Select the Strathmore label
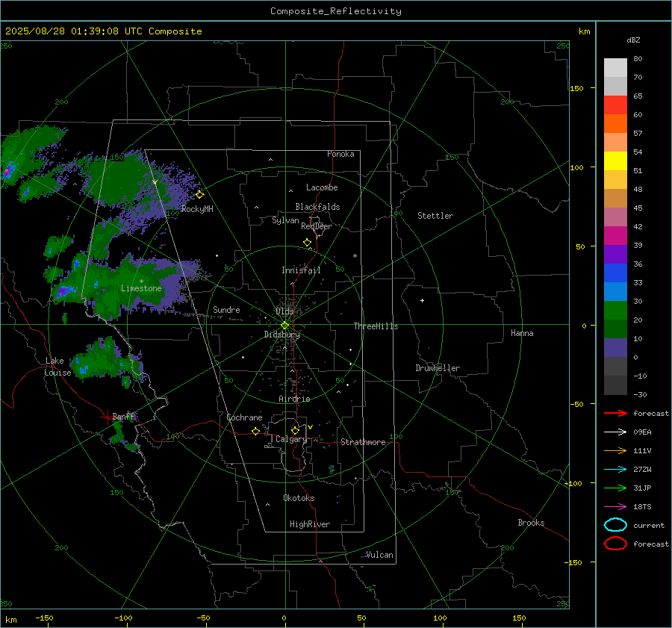672x628 pixels. tap(363, 442)
